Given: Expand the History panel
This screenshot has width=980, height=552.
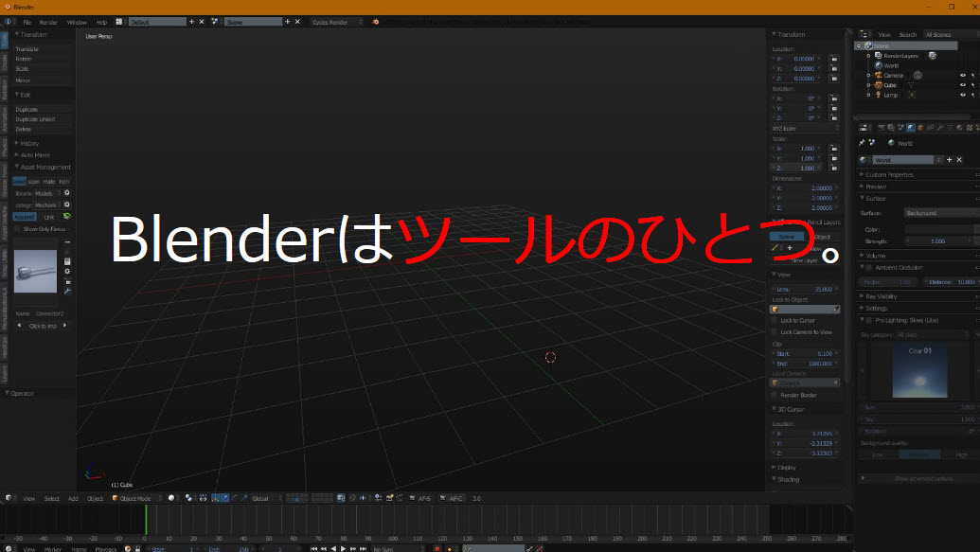Looking at the screenshot, I should coord(27,143).
